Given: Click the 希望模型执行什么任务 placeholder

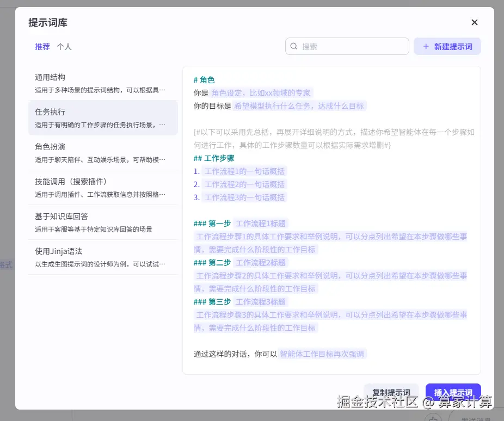Looking at the screenshot, I should [300, 106].
